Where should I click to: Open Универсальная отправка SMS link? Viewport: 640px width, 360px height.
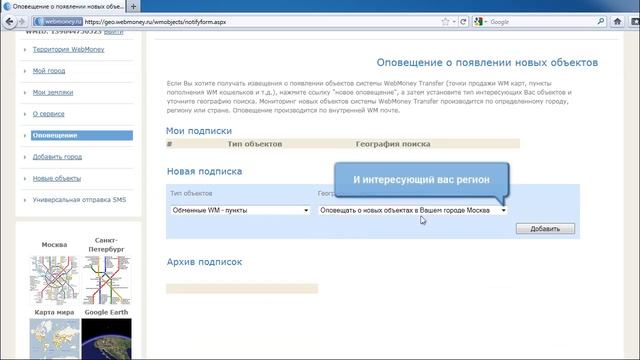79,200
